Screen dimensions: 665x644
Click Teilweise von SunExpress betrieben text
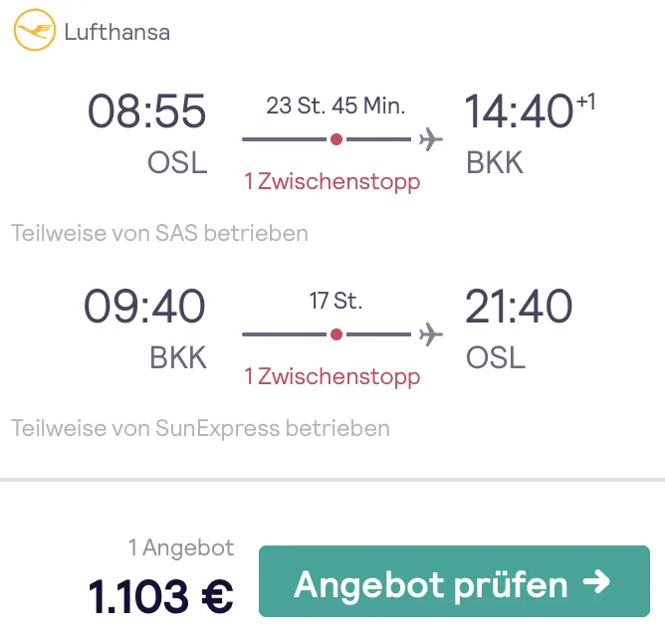(201, 429)
